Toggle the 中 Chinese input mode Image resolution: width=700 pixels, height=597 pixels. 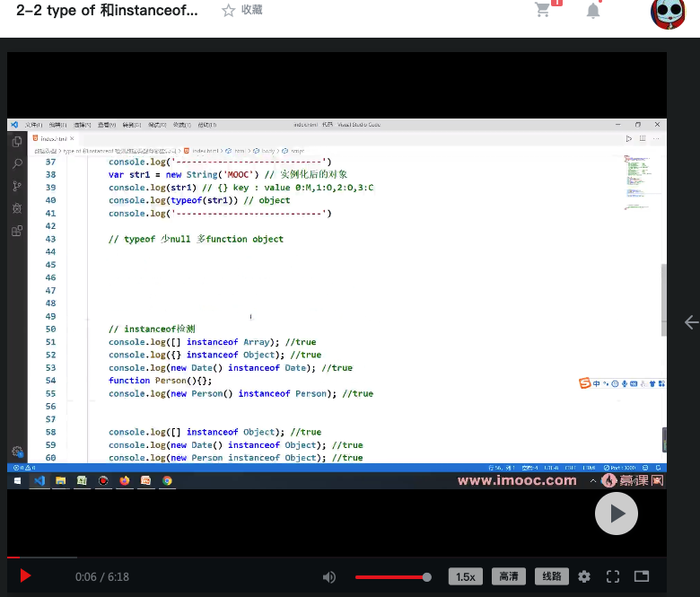(x=597, y=383)
